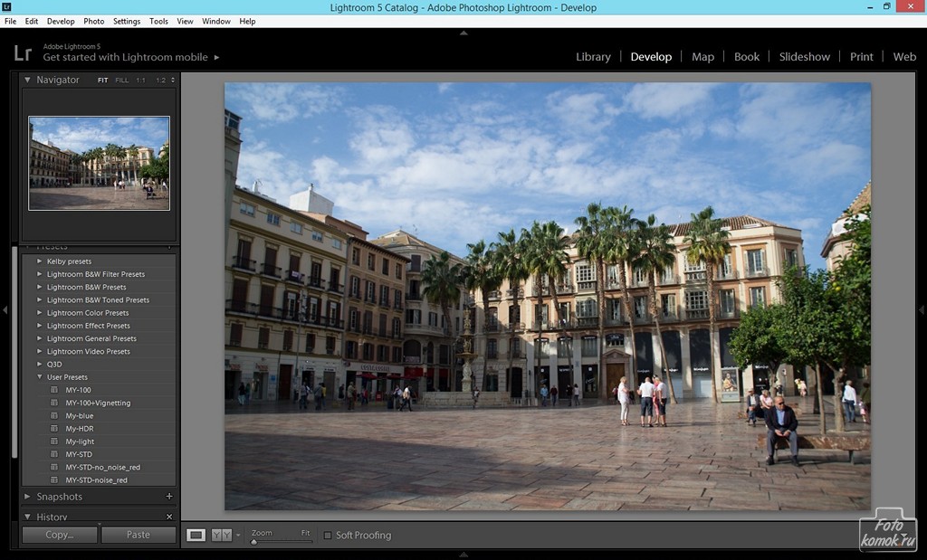Switch to the Library module
This screenshot has height=560, width=927.
coord(593,57)
